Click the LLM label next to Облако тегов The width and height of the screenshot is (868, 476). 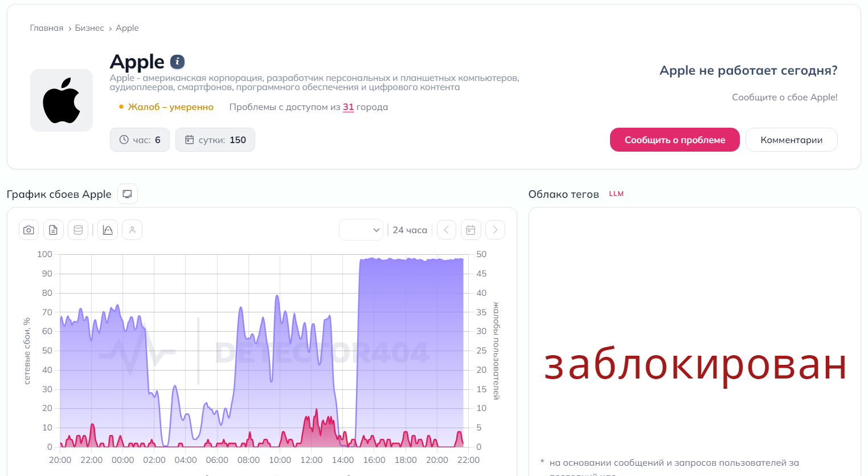coord(616,194)
